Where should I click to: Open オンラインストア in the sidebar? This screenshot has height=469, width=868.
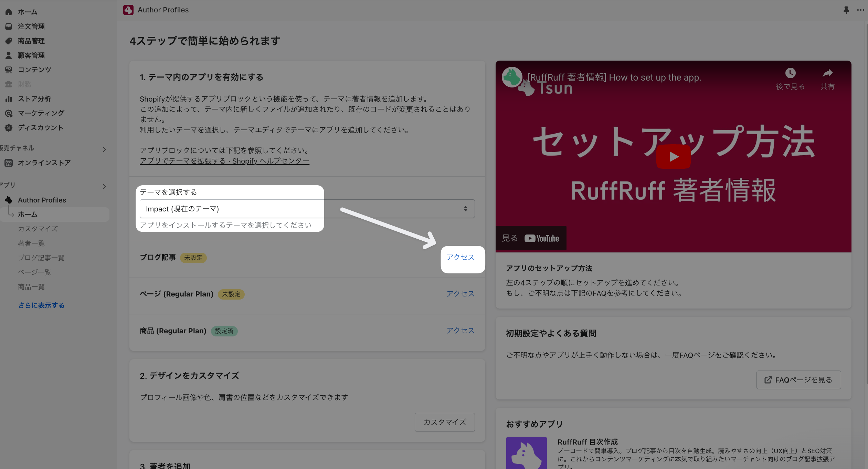coord(44,163)
